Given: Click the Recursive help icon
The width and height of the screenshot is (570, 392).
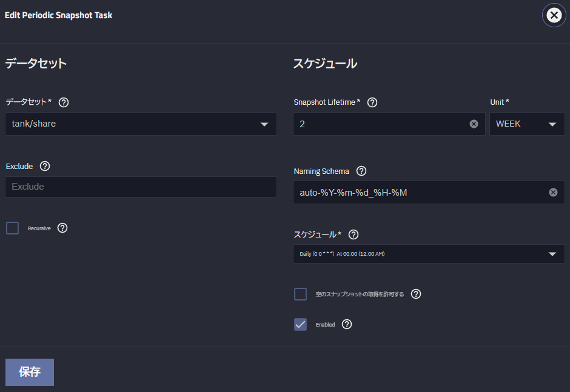Looking at the screenshot, I should [x=62, y=228].
